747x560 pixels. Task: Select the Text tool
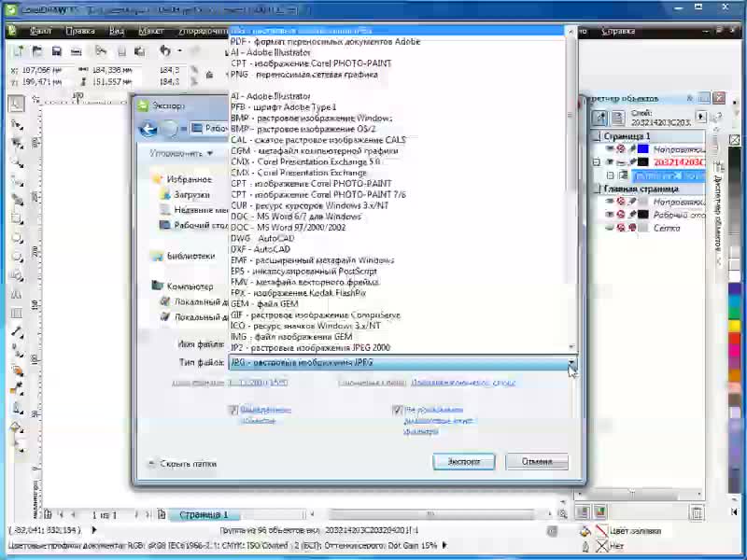pos(17,294)
